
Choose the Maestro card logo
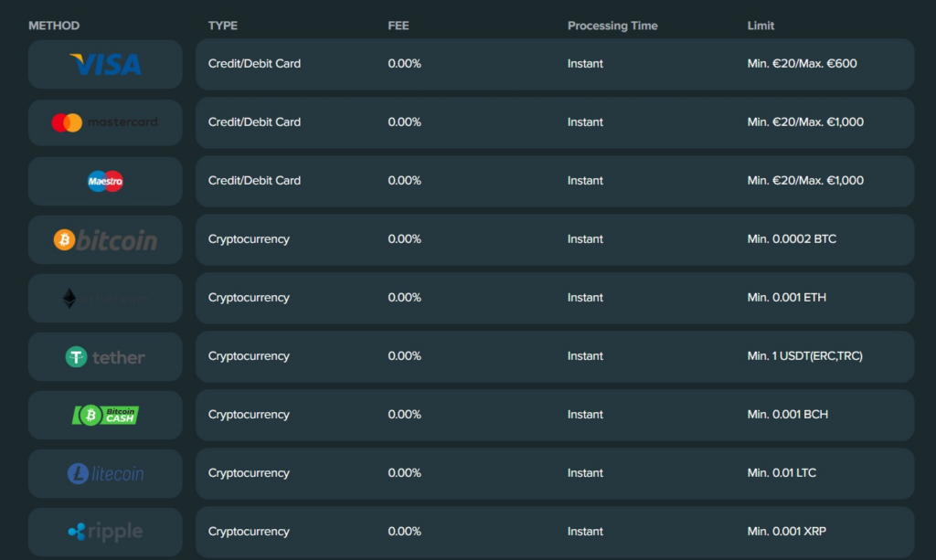point(105,181)
